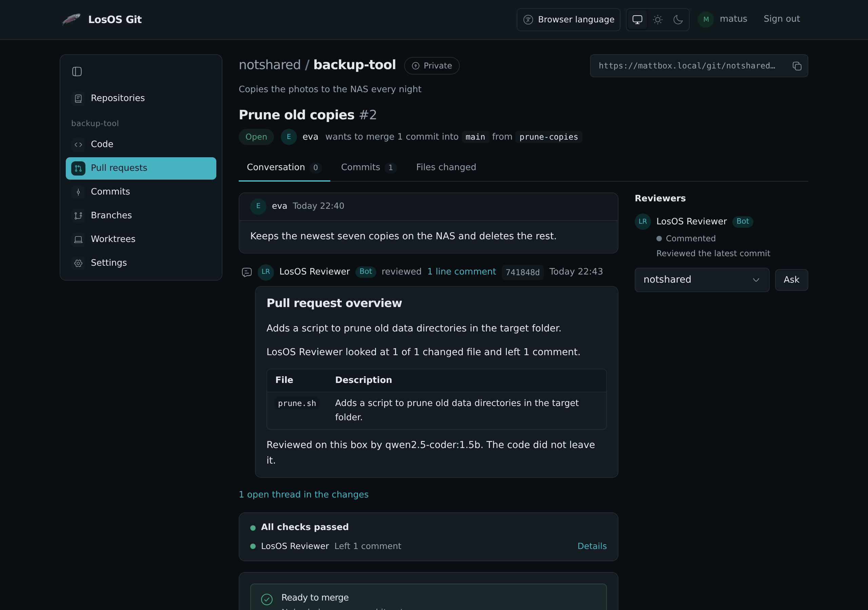Open the notshared reviewer dropdown
This screenshot has height=610, width=868.
[x=702, y=280]
